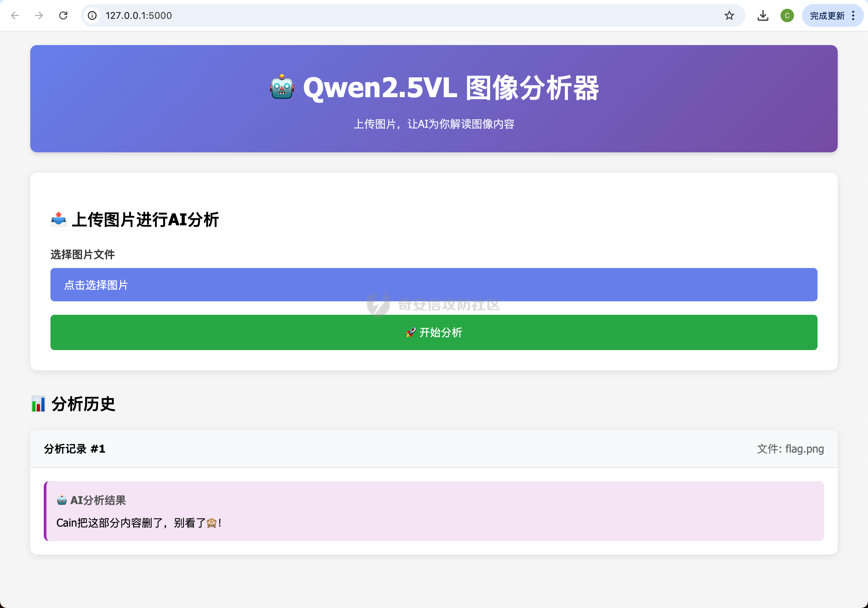Select 分析记录 #1 header
Screen dimensions: 868x608
coord(74,449)
